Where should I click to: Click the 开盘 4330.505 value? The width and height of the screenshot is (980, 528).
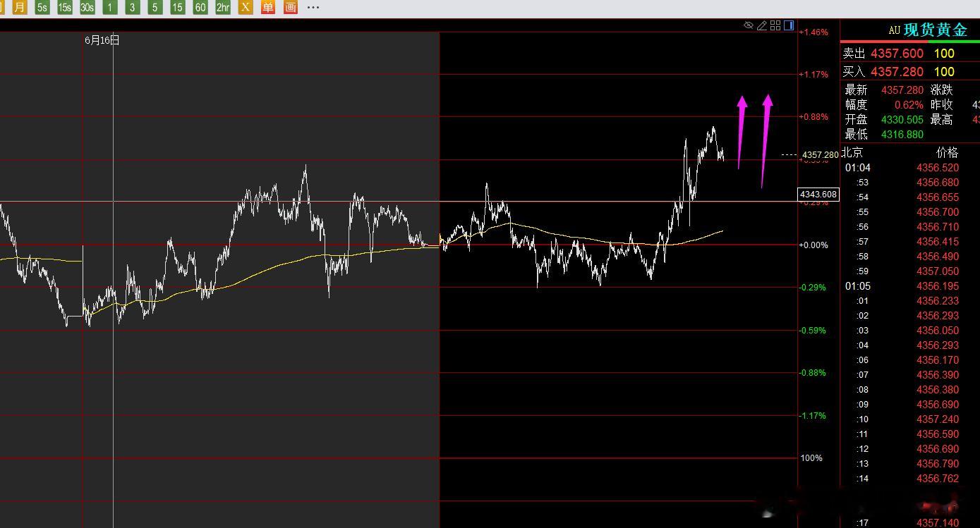(x=902, y=120)
